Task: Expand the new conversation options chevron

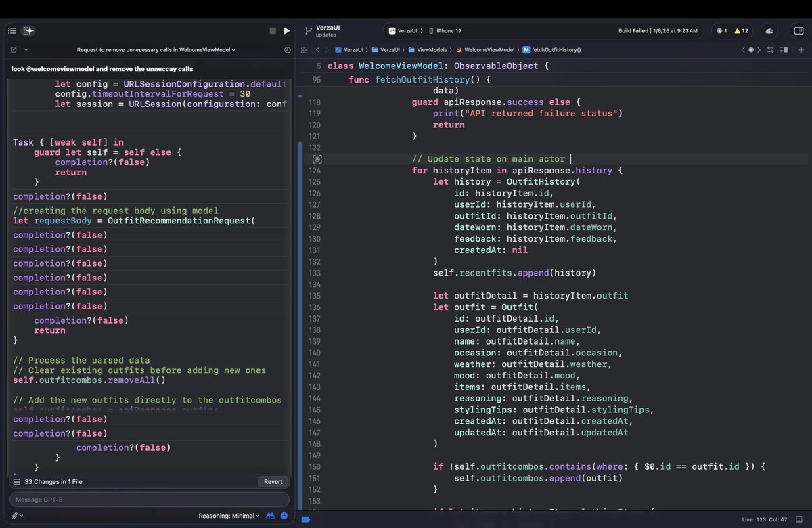Action: click(26, 50)
